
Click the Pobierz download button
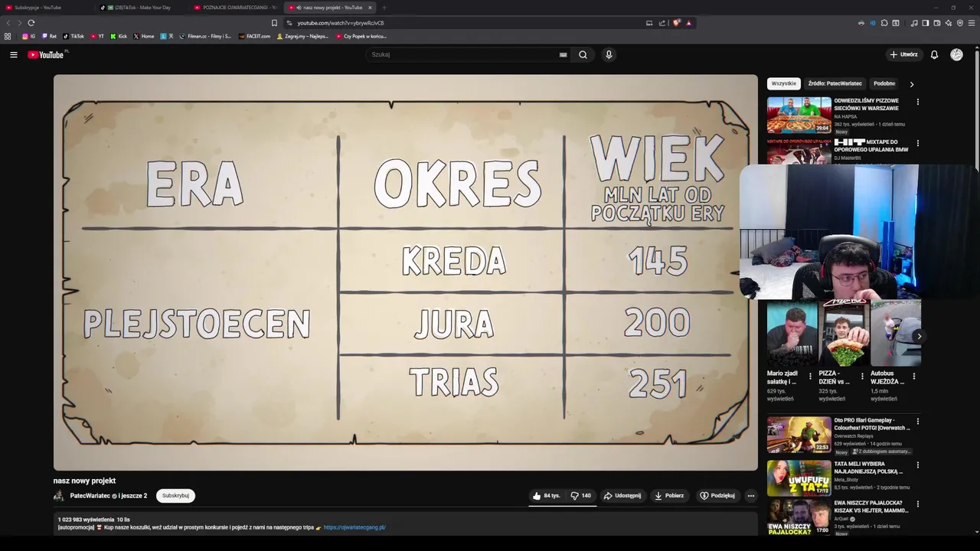[669, 496]
